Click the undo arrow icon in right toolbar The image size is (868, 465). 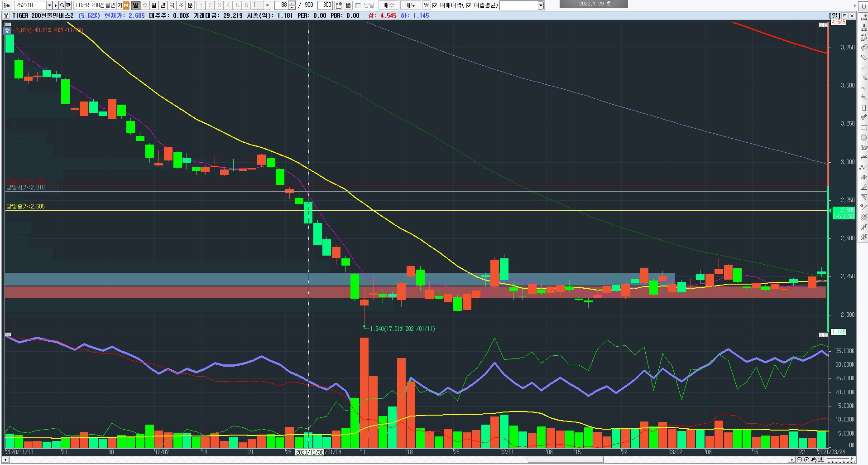[863, 48]
